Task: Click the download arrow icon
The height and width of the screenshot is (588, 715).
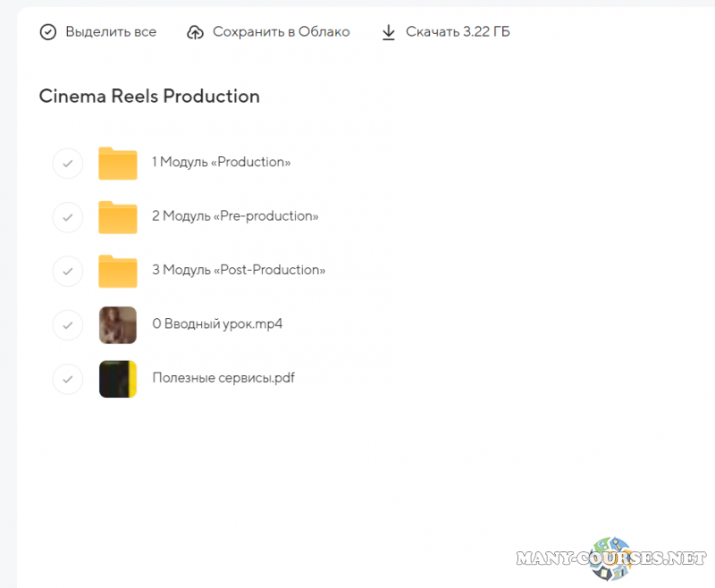Action: pos(388,32)
